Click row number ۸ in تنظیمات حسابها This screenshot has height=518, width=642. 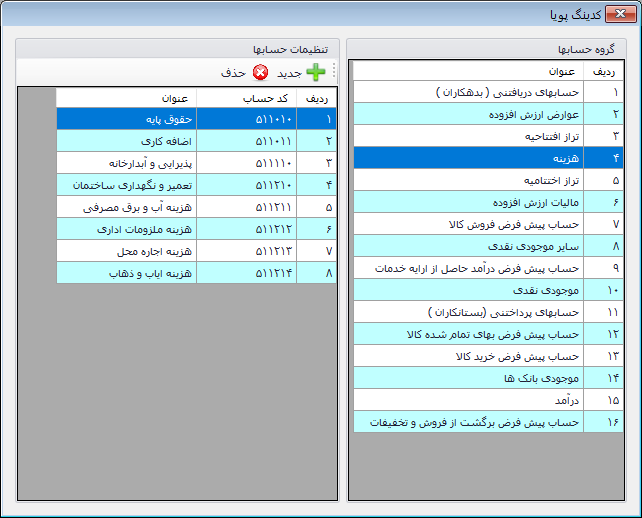click(x=317, y=273)
